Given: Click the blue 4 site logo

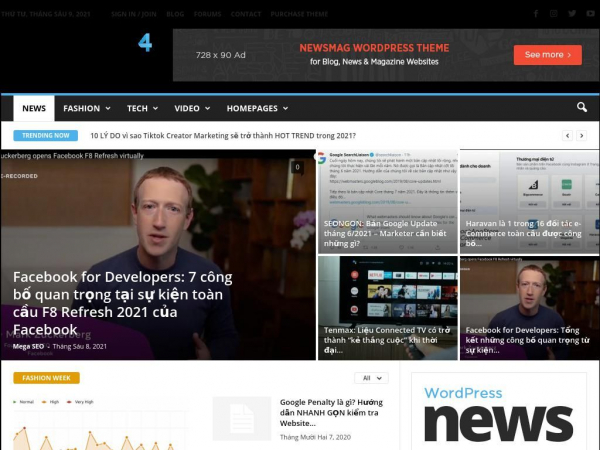Looking at the screenshot, I should tap(145, 42).
